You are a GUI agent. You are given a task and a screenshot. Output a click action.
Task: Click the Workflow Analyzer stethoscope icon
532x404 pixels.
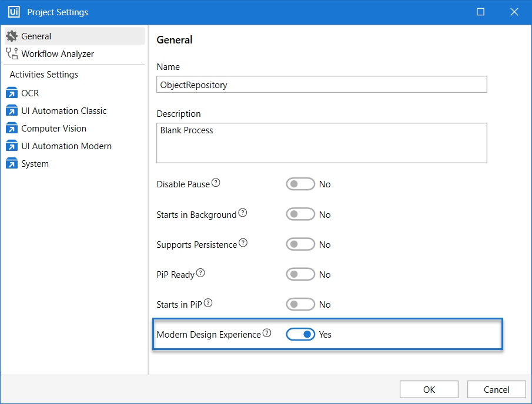tap(12, 54)
